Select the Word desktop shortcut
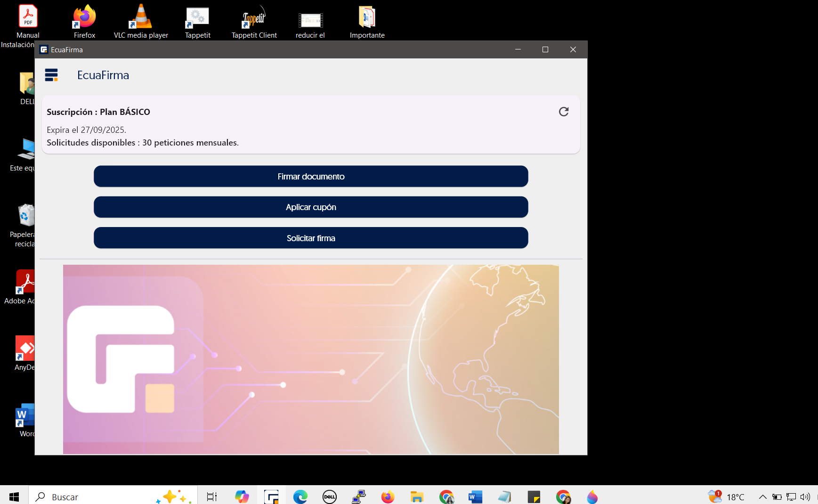Image resolution: width=818 pixels, height=504 pixels. [26, 420]
